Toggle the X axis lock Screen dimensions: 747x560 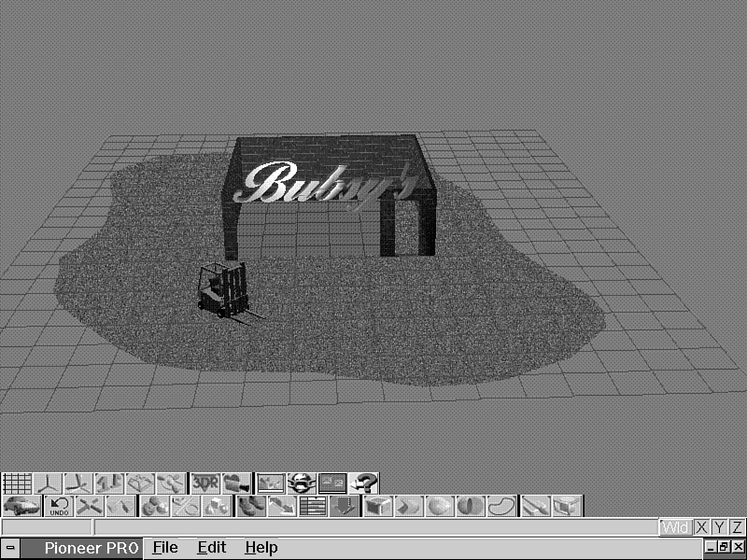[x=702, y=528]
